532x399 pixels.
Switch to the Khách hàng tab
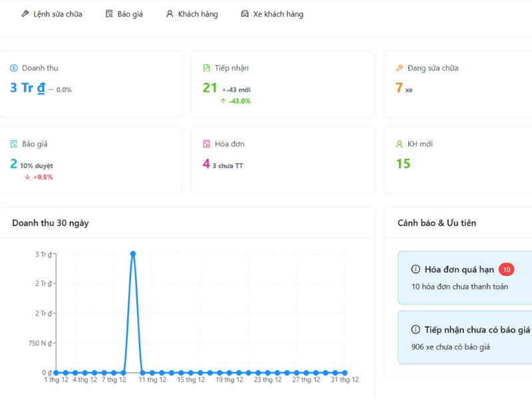pyautogui.click(x=198, y=14)
